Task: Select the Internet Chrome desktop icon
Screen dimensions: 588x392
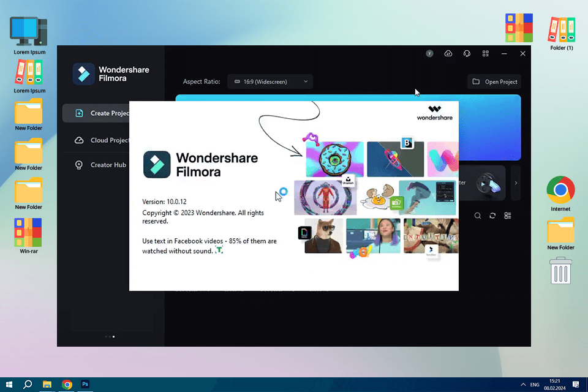Action: tap(560, 194)
